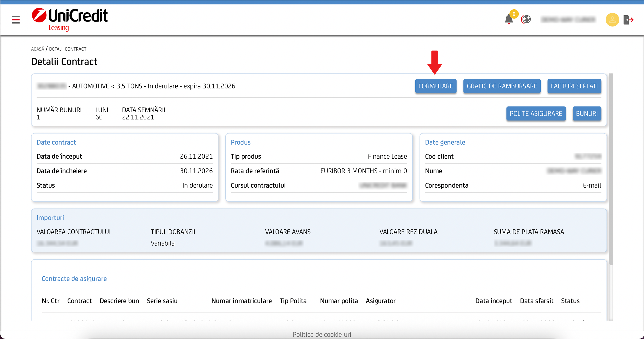Click the Nr. Ctr column header
The height and width of the screenshot is (345, 644).
(x=51, y=301)
